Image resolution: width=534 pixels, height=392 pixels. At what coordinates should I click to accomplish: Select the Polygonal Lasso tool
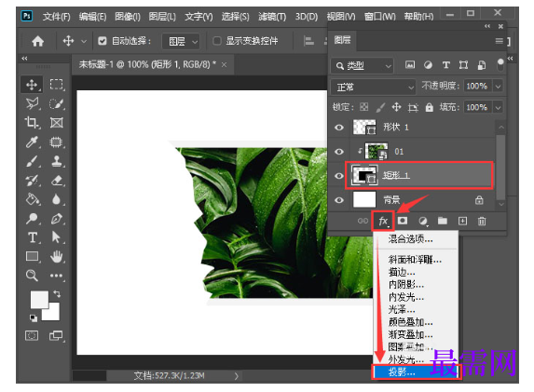pyautogui.click(x=32, y=103)
